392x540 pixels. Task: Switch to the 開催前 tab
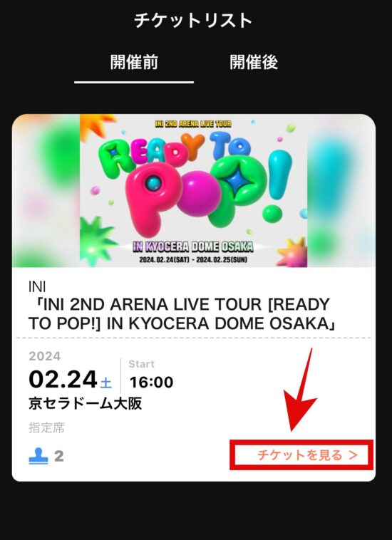click(x=134, y=62)
